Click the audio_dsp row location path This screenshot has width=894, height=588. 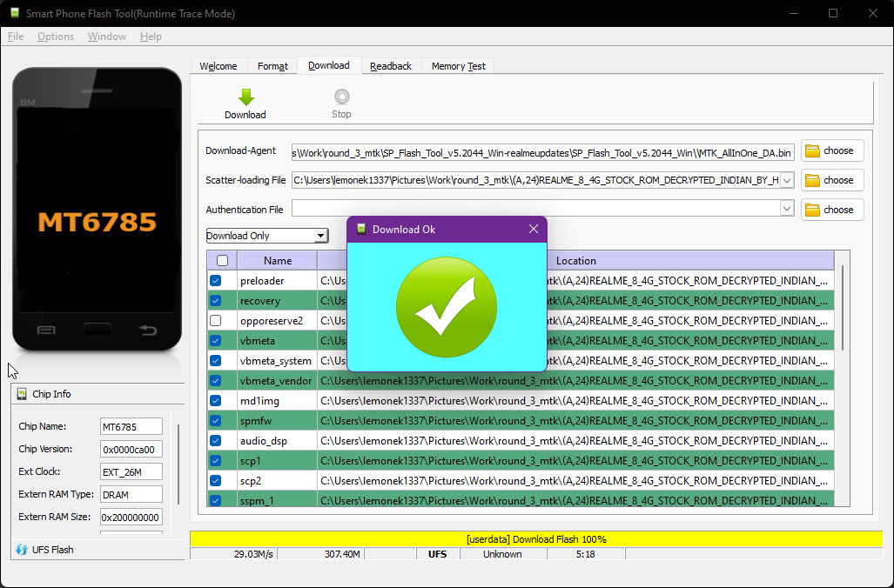point(575,440)
